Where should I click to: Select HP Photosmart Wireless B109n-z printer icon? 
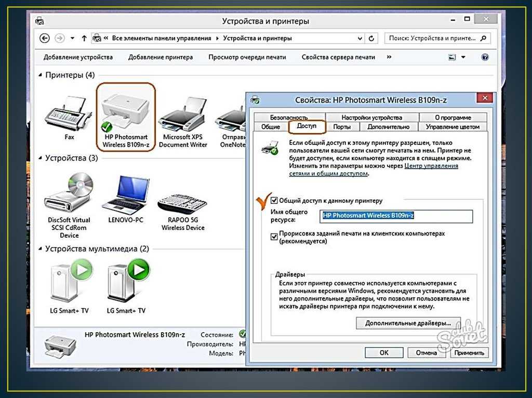click(x=125, y=114)
